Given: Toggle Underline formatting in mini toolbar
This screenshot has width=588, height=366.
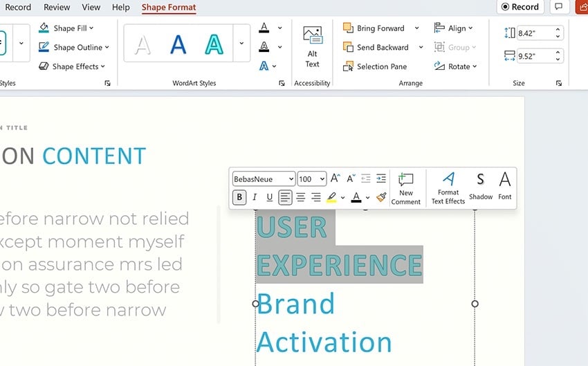Looking at the screenshot, I should point(270,197).
